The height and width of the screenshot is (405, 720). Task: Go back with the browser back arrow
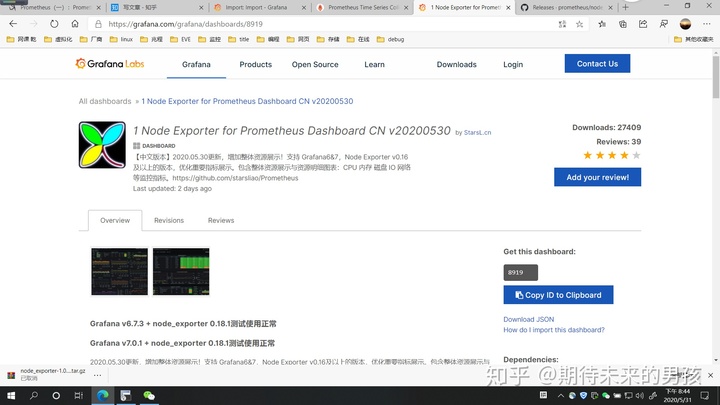pos(13,24)
